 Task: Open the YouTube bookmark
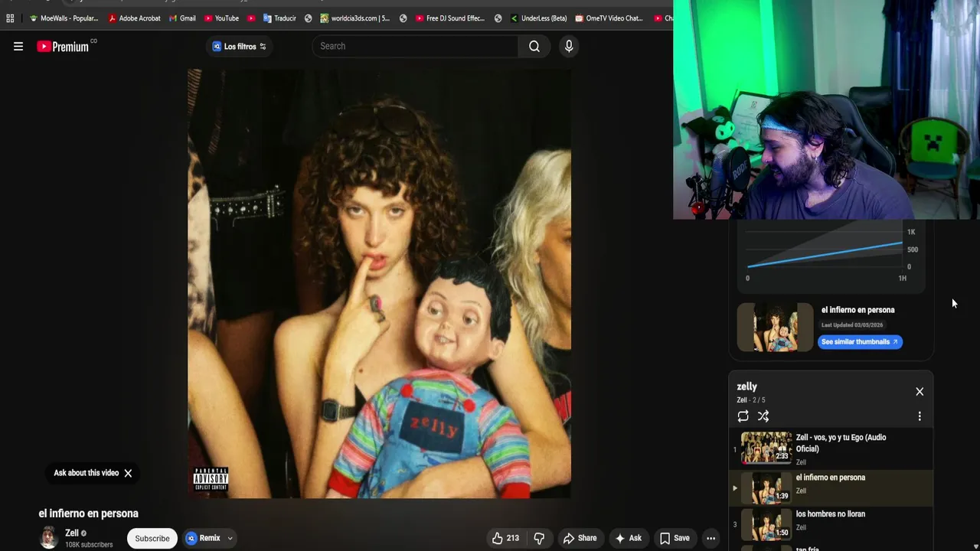pos(221,18)
